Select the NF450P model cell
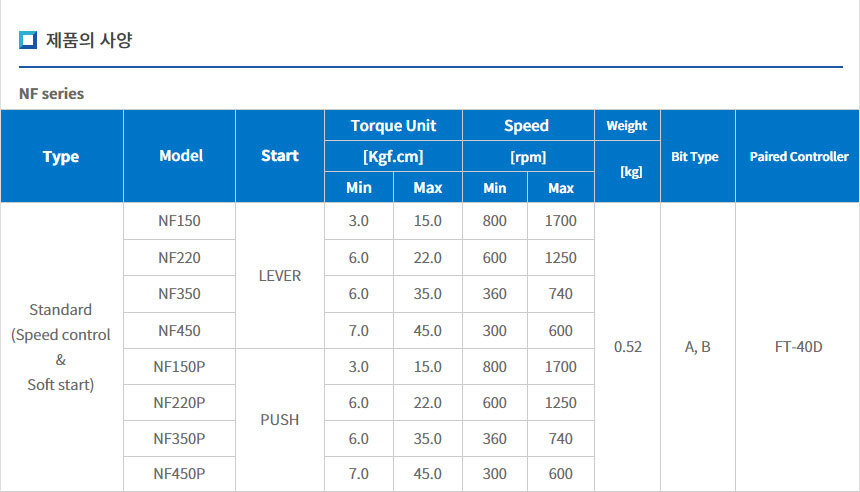The image size is (860, 492). tap(180, 474)
